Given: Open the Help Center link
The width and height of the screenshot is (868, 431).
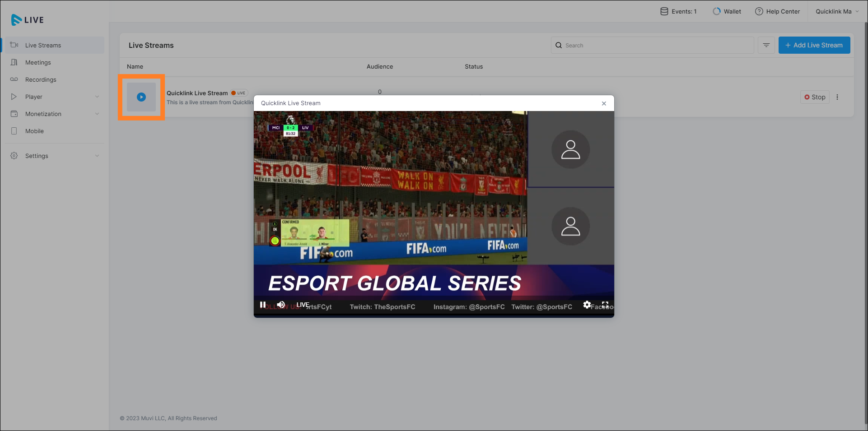Looking at the screenshot, I should 778,11.
